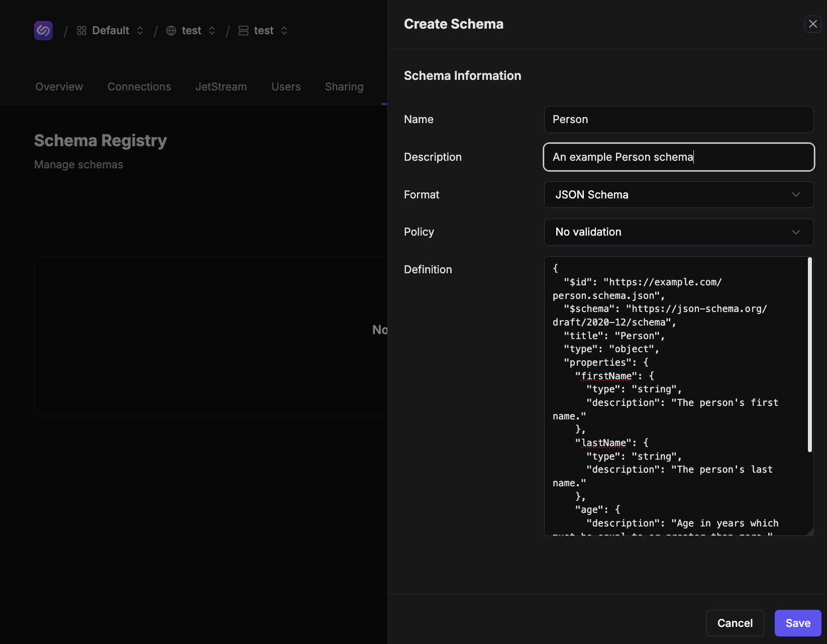
Task: Open the Format JSON Schema dropdown
Action: click(x=678, y=194)
